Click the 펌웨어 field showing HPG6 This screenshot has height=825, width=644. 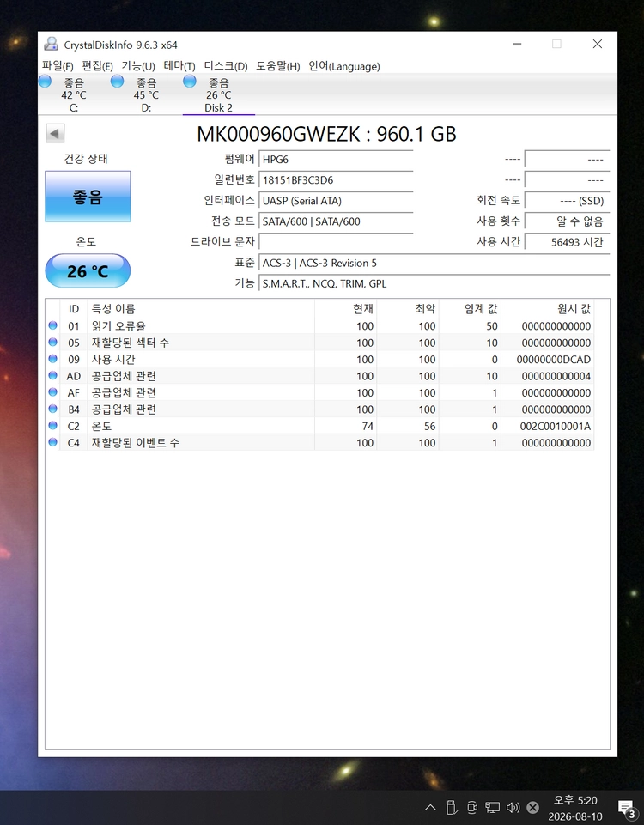[336, 160]
